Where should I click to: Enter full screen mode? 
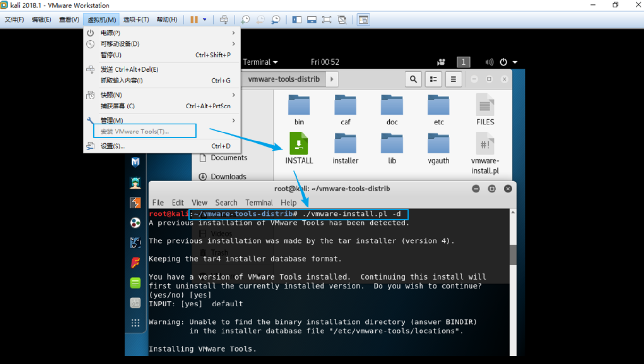327,19
